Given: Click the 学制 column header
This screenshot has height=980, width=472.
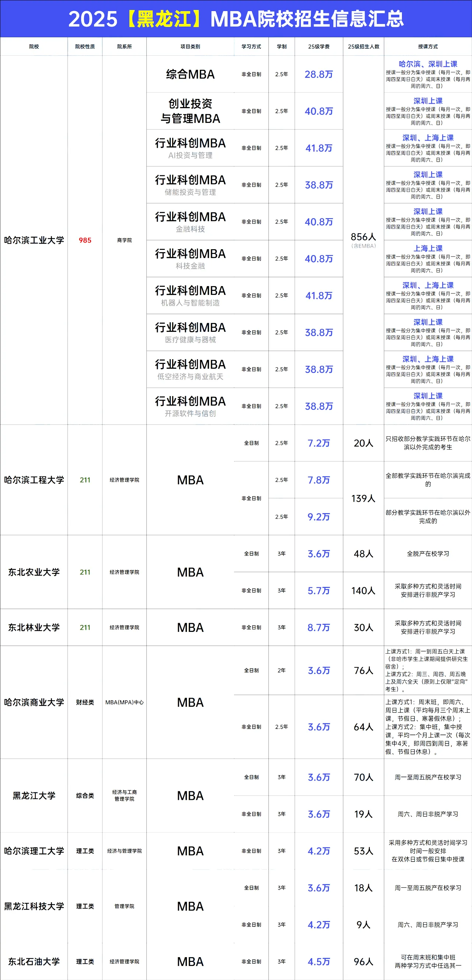Looking at the screenshot, I should (282, 47).
